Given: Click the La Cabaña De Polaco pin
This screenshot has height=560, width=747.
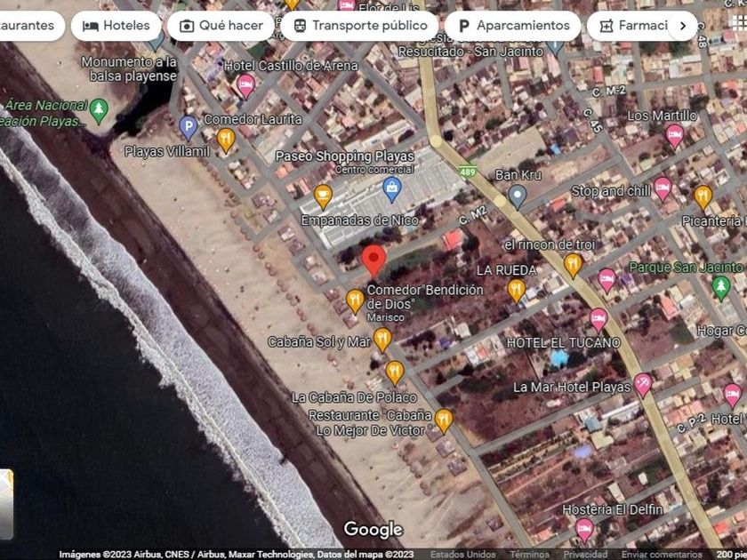Looking at the screenshot, I should click(395, 372).
